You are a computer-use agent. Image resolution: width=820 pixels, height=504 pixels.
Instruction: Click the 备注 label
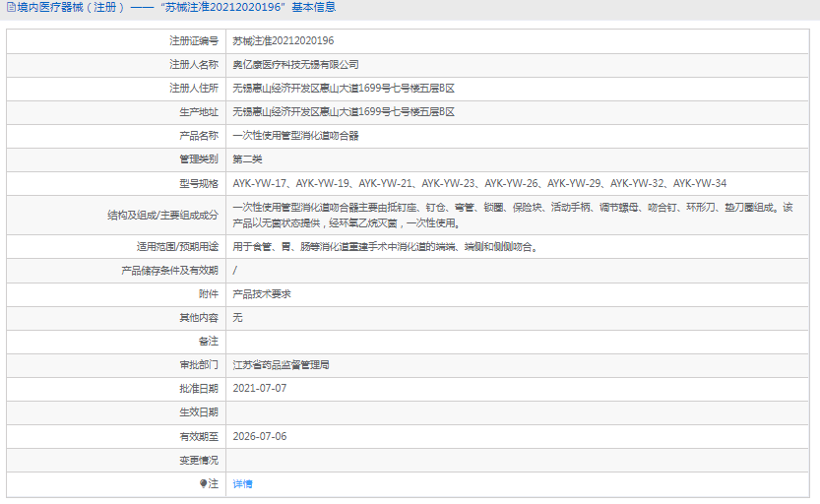click(208, 342)
